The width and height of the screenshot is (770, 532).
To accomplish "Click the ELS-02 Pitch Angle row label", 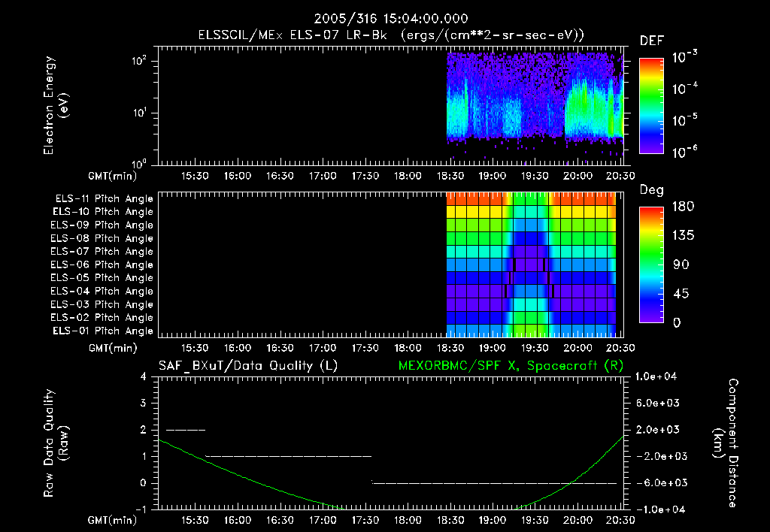I will tap(102, 318).
